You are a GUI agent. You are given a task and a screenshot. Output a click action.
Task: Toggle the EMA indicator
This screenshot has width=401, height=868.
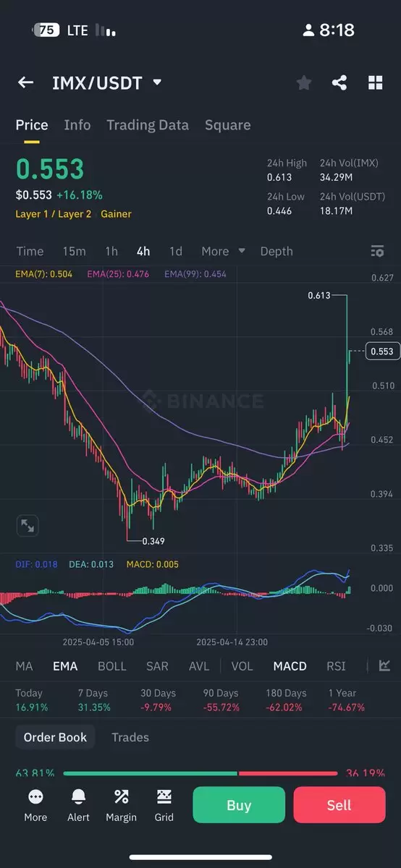click(65, 666)
